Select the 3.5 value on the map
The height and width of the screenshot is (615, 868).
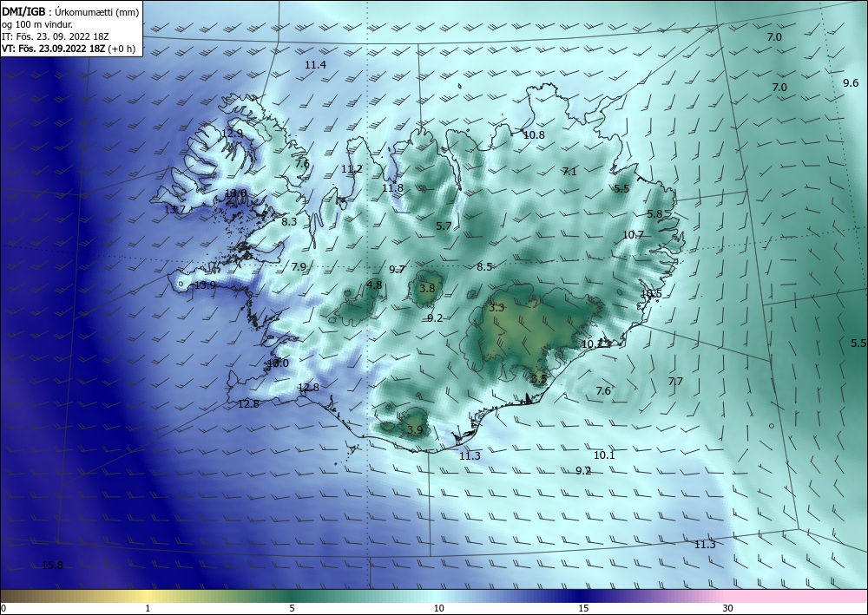(539, 379)
